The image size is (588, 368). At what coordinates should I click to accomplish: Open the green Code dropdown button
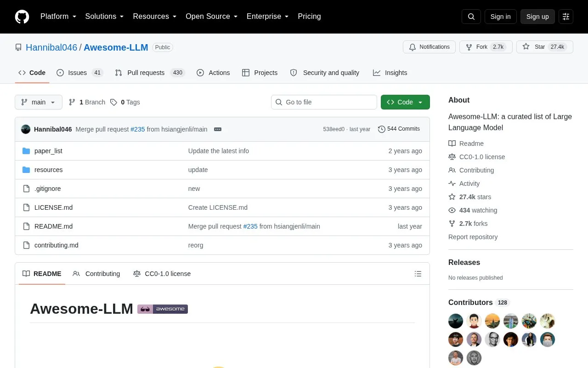[x=405, y=102]
